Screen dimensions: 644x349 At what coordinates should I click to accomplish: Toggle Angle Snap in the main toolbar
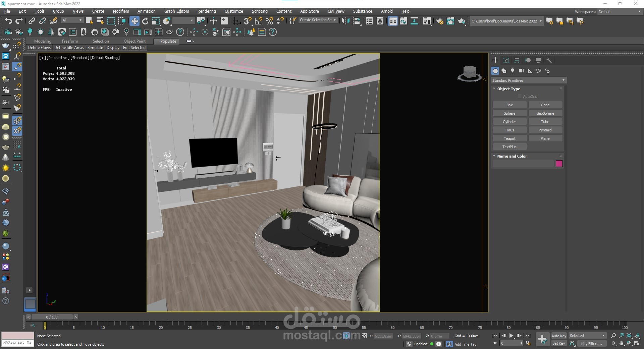[259, 21]
